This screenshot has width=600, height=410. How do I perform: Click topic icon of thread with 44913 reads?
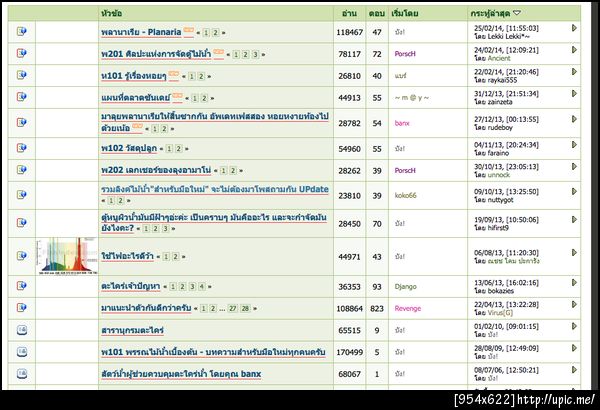[22, 97]
